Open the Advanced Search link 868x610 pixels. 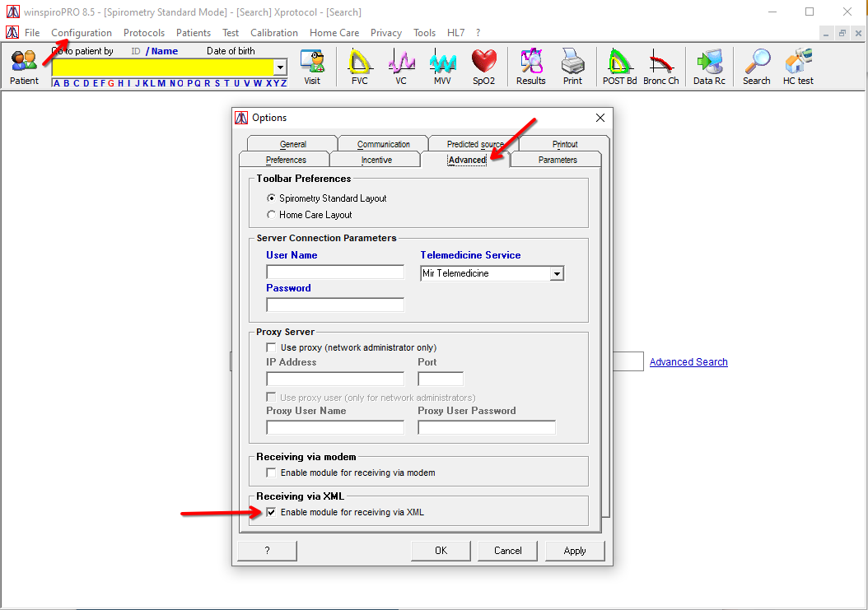[x=688, y=362]
